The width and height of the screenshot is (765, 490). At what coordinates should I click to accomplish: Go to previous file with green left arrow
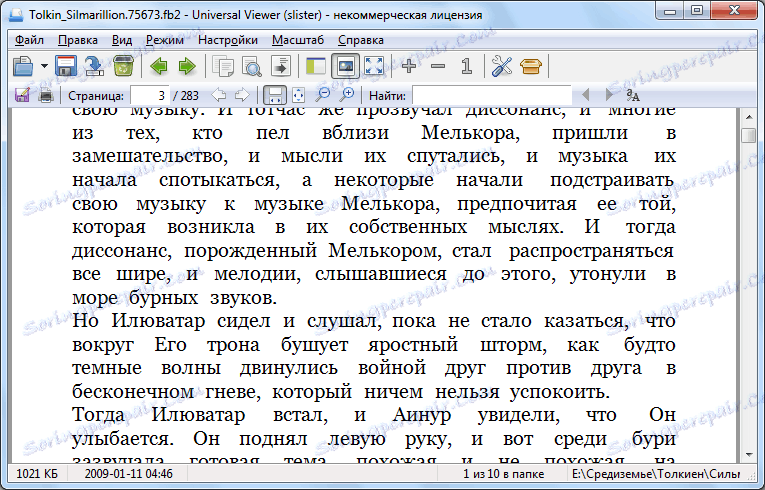[x=159, y=66]
